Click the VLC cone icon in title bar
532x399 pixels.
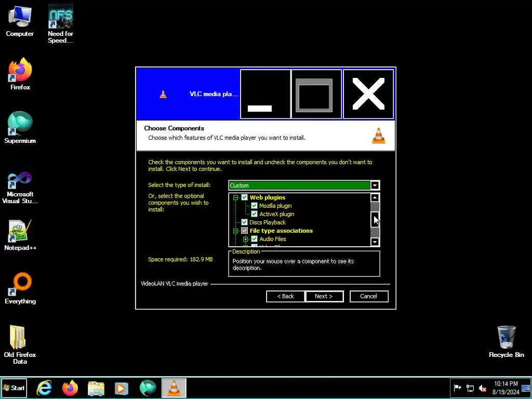pyautogui.click(x=163, y=94)
